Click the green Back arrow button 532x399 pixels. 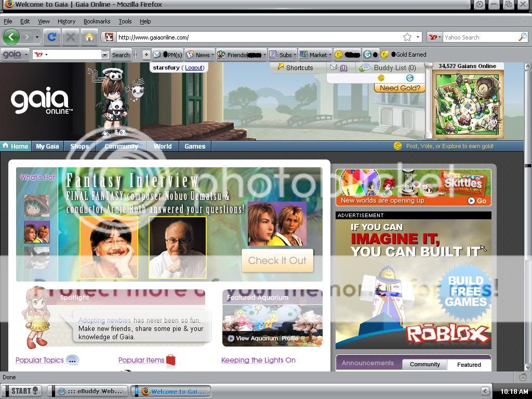coord(11,37)
